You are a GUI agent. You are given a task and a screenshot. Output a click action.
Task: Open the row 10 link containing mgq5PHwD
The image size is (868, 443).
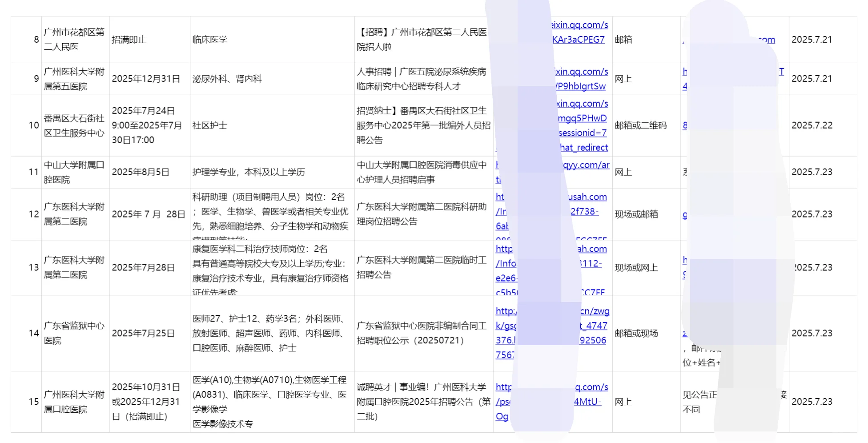click(583, 118)
